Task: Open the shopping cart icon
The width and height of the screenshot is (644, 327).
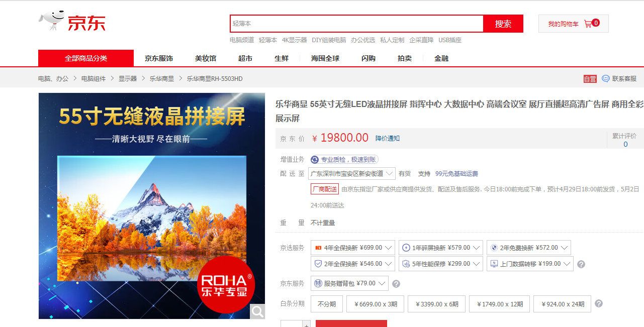Action: 588,24
